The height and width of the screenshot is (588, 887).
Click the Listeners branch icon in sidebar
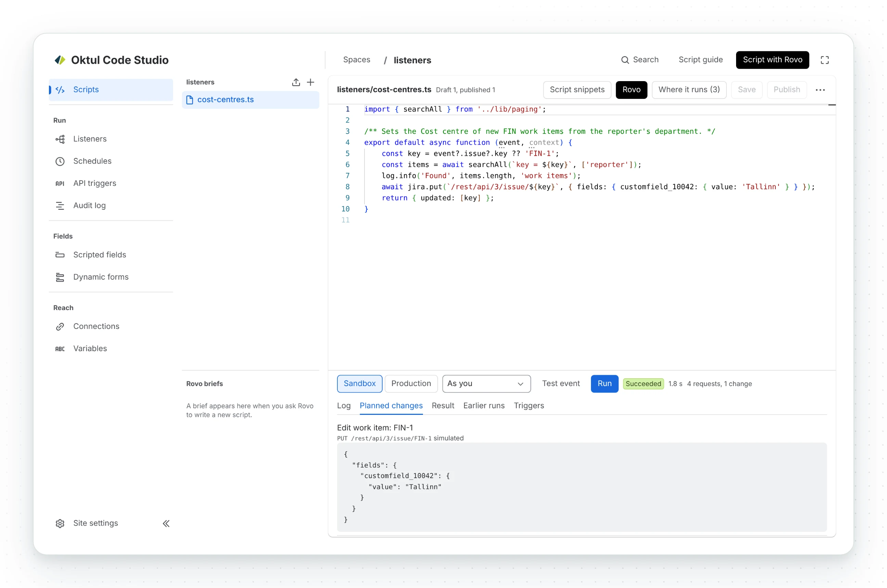click(60, 139)
